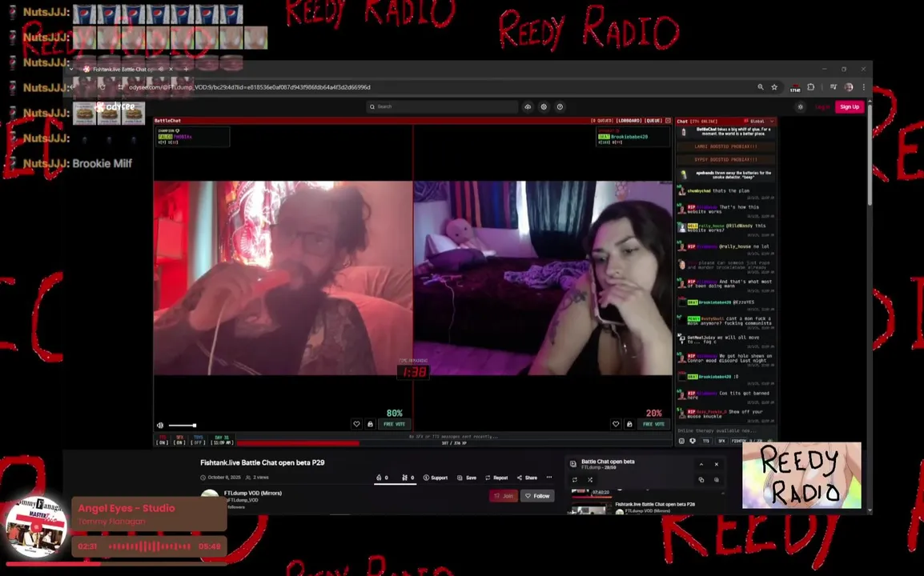The height and width of the screenshot is (576, 924).
Task: Click the Odysee logo in header
Action: click(115, 107)
